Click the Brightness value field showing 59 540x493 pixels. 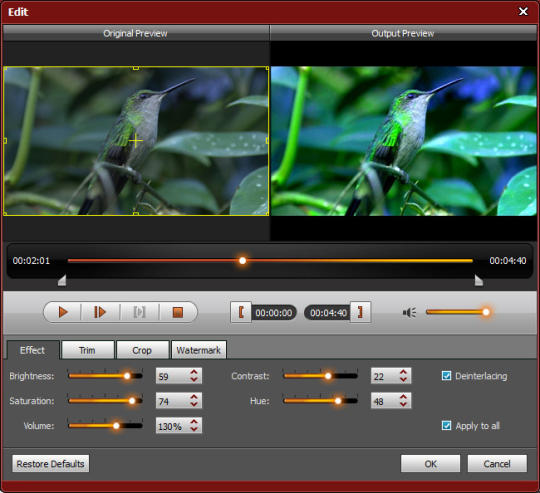(179, 376)
